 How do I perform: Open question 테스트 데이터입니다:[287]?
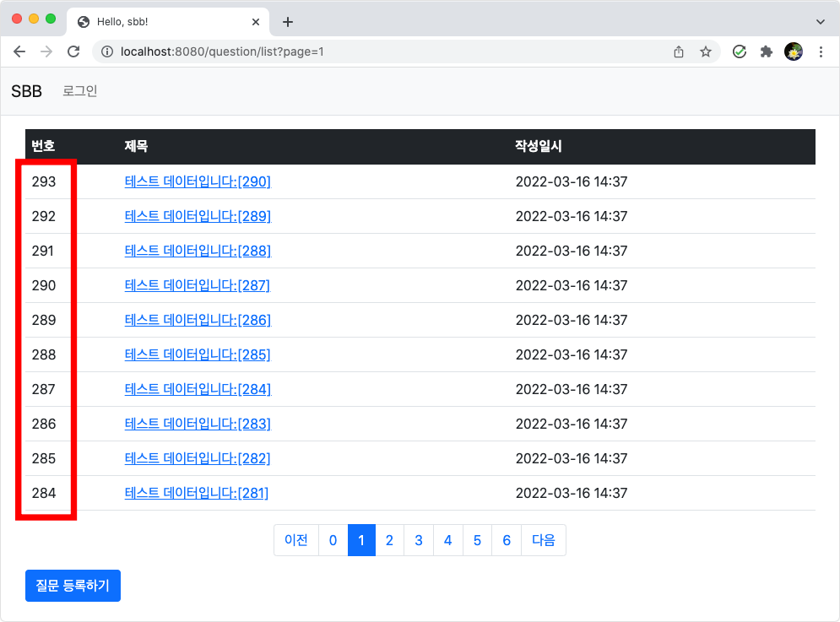pyautogui.click(x=198, y=285)
